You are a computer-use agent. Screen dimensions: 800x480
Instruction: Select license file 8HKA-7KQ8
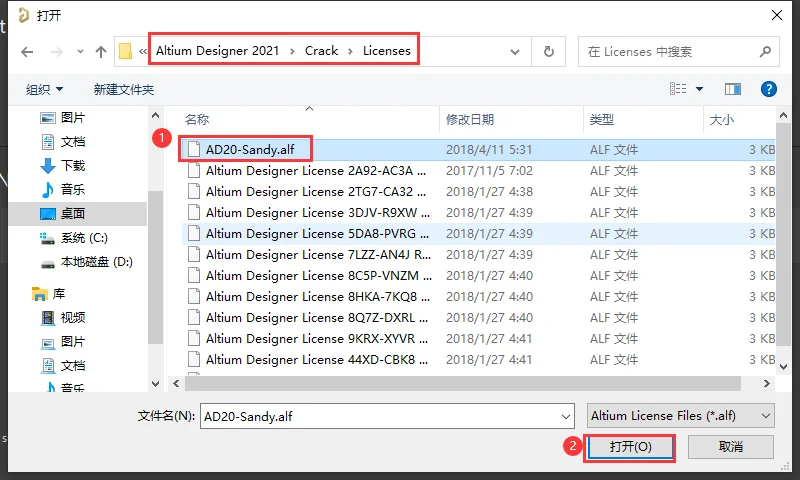click(478, 296)
